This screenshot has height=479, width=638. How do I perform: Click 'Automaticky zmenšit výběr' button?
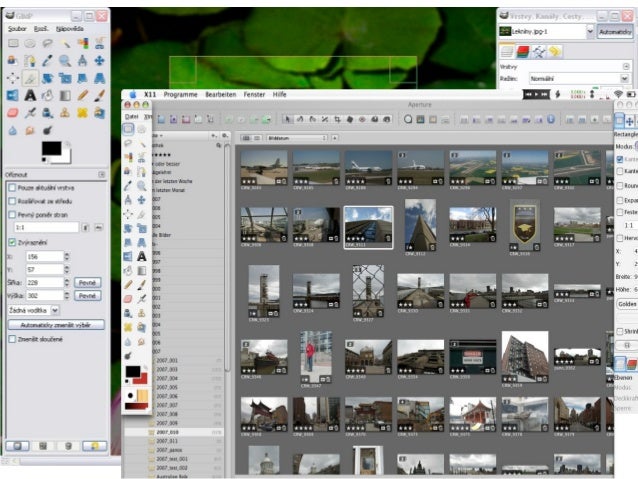[x=54, y=325]
